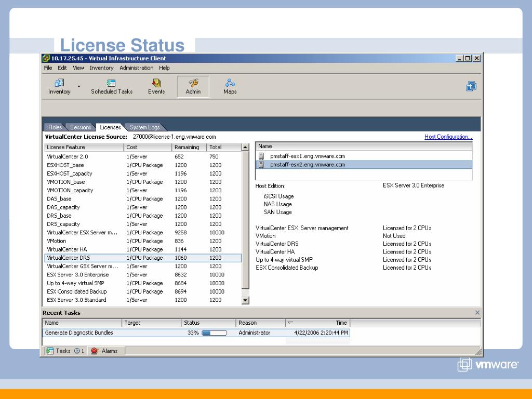Open the File menu
This screenshot has height=399, width=532.
point(48,68)
